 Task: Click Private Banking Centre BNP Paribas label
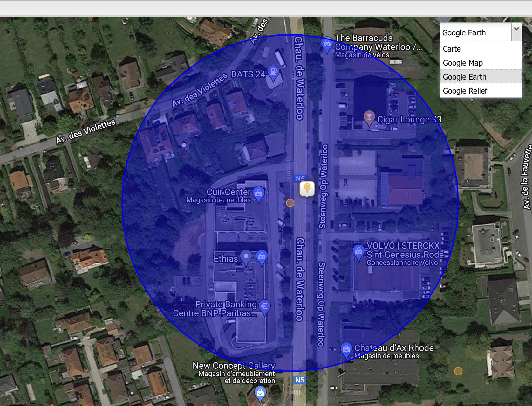pyautogui.click(x=215, y=309)
